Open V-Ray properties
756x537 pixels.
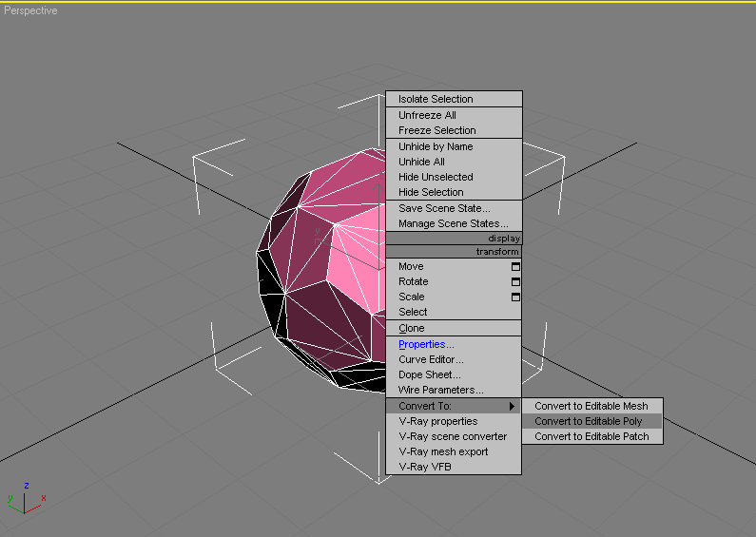(x=454, y=421)
